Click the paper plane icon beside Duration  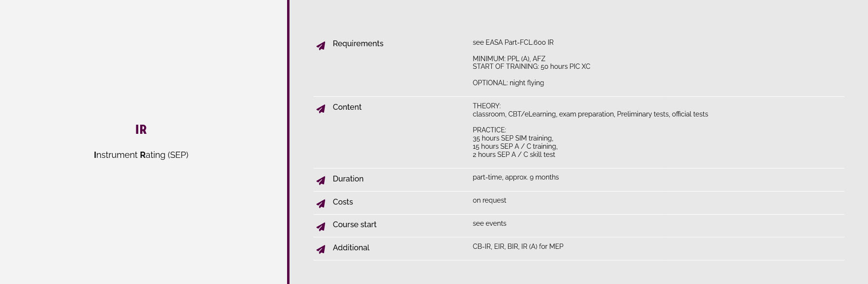click(321, 181)
